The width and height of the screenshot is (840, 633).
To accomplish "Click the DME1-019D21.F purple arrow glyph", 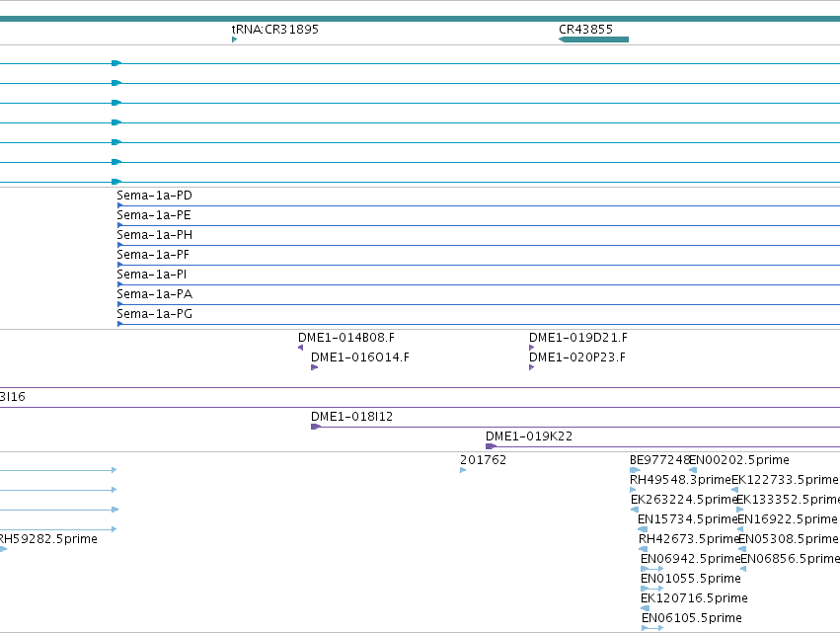I will point(531,348).
